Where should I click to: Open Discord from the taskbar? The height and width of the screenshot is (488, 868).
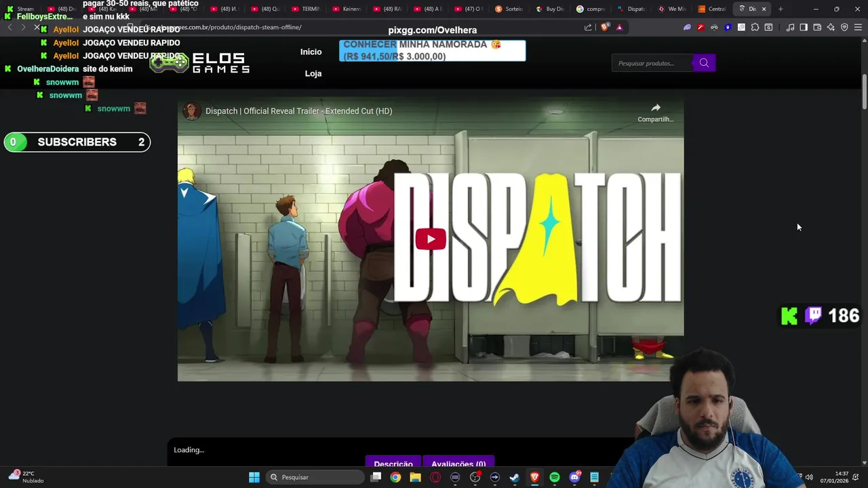(574, 477)
